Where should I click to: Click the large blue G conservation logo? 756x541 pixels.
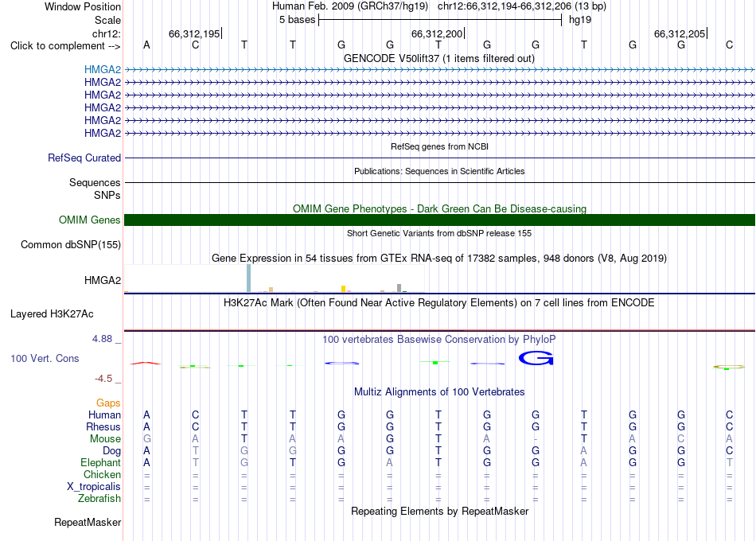point(536,358)
